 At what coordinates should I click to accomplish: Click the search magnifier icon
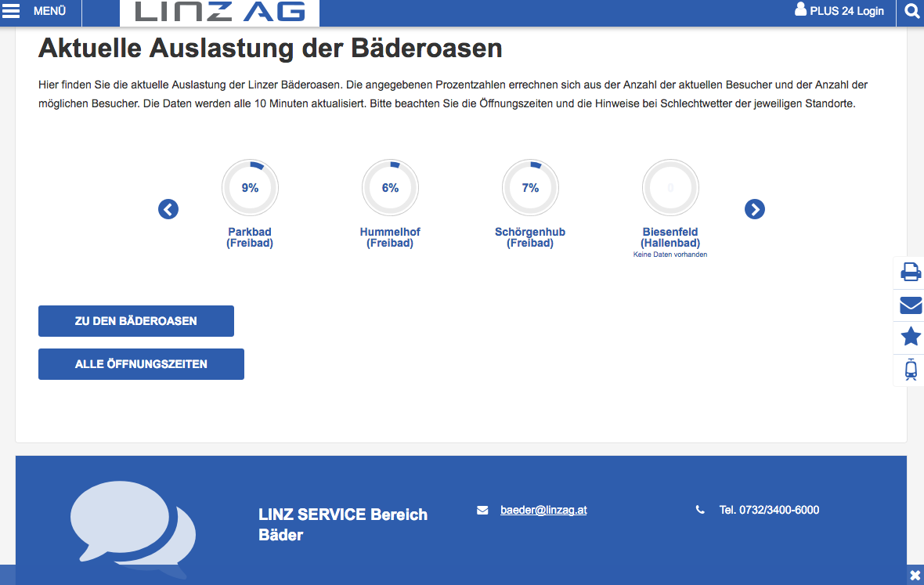(911, 11)
